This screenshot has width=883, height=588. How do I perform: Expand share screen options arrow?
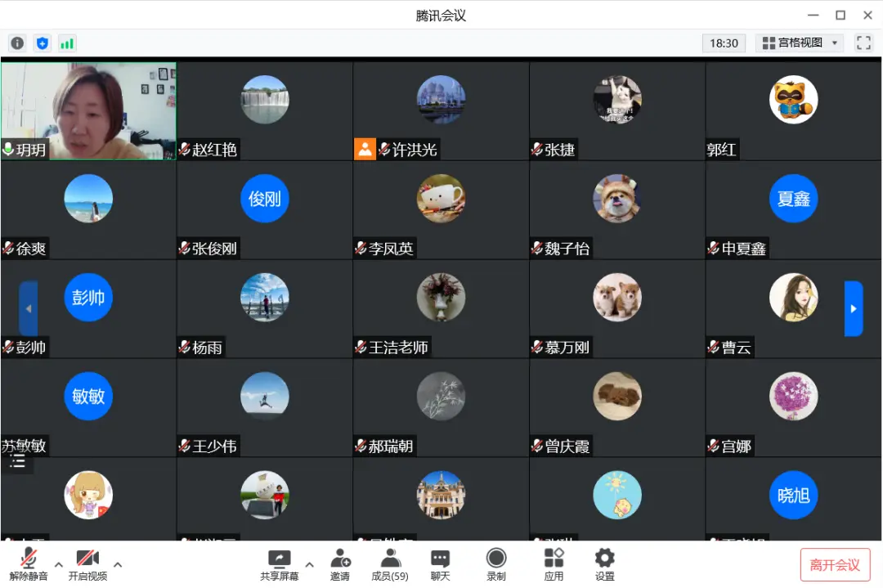[x=310, y=564]
